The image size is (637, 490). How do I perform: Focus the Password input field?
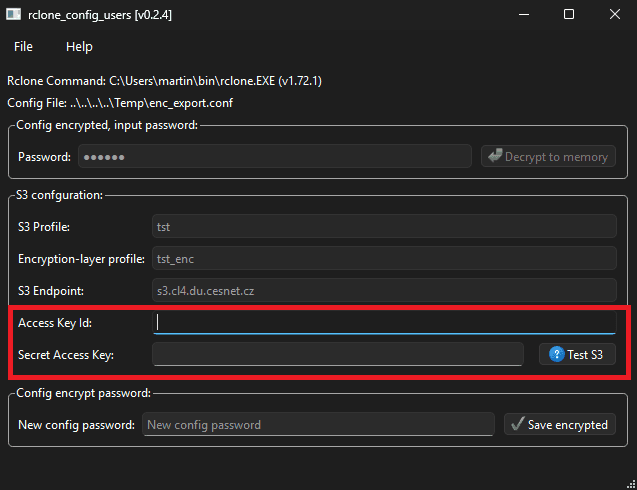pos(275,156)
